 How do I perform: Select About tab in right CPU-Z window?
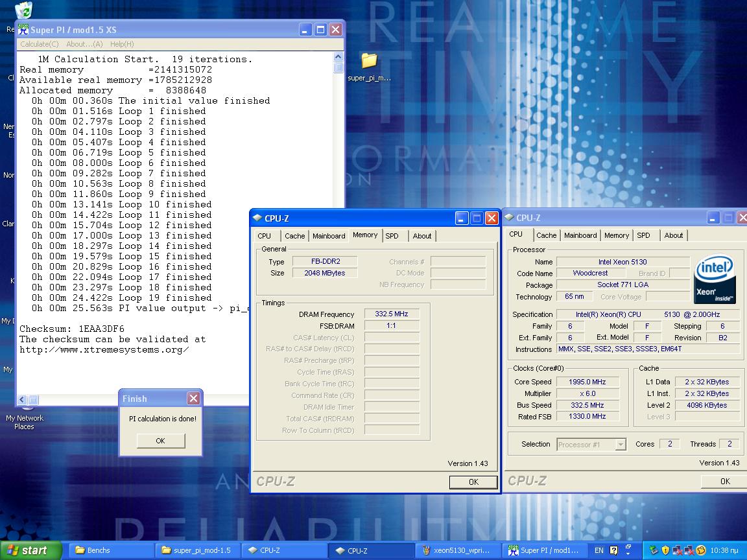tap(673, 235)
